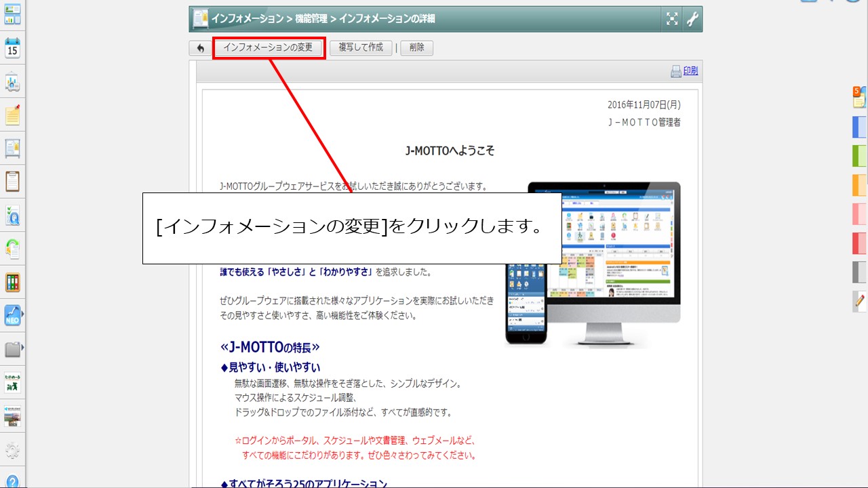The width and height of the screenshot is (868, 488).
Task: Click the pencil edit icon on right edge
Action: [x=859, y=301]
